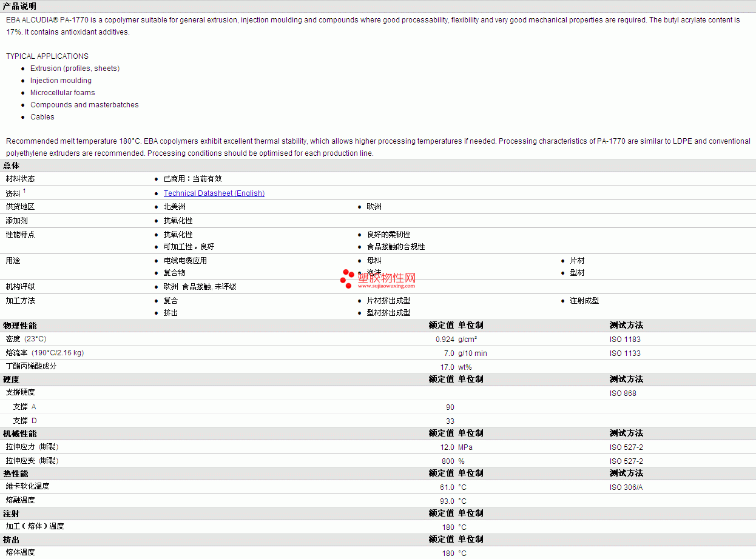Click the ISO 306/A test method
Screen dimensions: 756x559
[x=626, y=487]
